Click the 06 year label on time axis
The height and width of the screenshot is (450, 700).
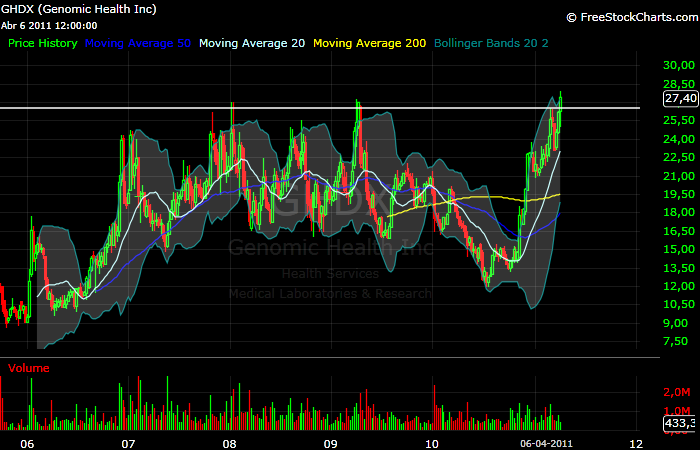(27, 444)
